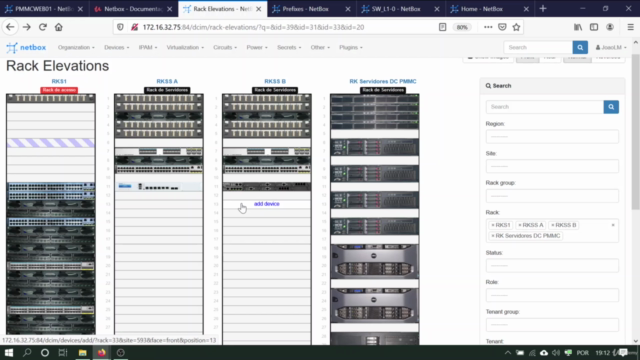This screenshot has width=640, height=360.
Task: Remove the RKS1 tag from Rack filter
Action: (493, 225)
